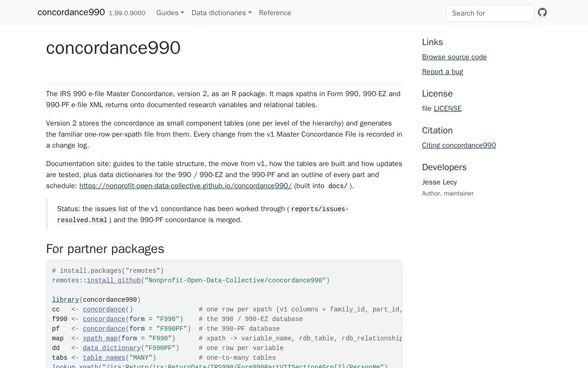Click the install.packages("remotes") comment line
Image resolution: width=588 pixels, height=368 pixels.
[x=108, y=271]
